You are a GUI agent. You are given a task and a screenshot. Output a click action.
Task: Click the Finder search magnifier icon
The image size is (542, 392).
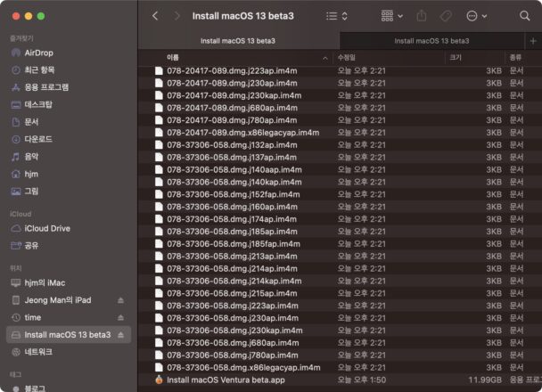pyautogui.click(x=523, y=16)
